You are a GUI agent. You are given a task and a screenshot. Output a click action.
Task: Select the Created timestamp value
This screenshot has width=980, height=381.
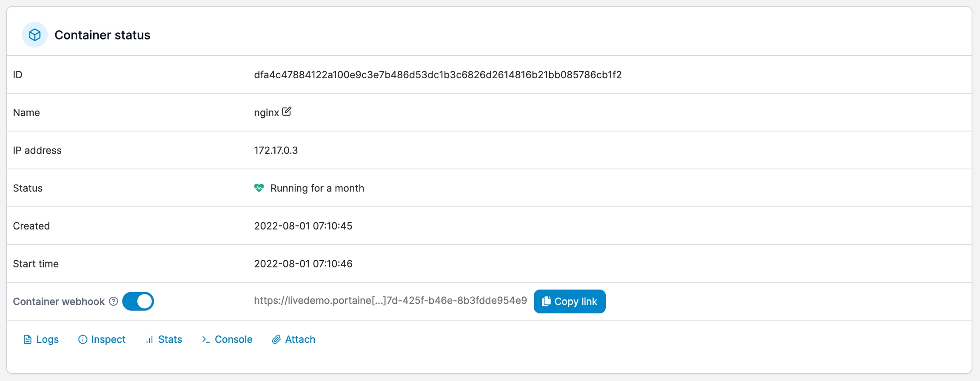(303, 226)
